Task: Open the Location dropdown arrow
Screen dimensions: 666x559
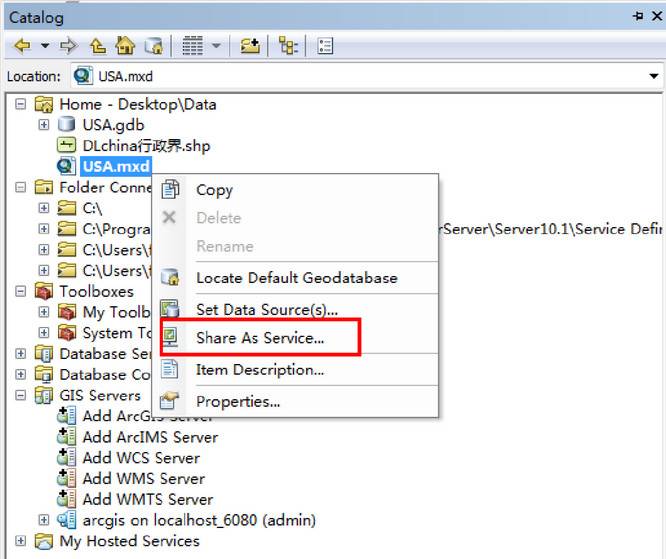Action: point(654,76)
